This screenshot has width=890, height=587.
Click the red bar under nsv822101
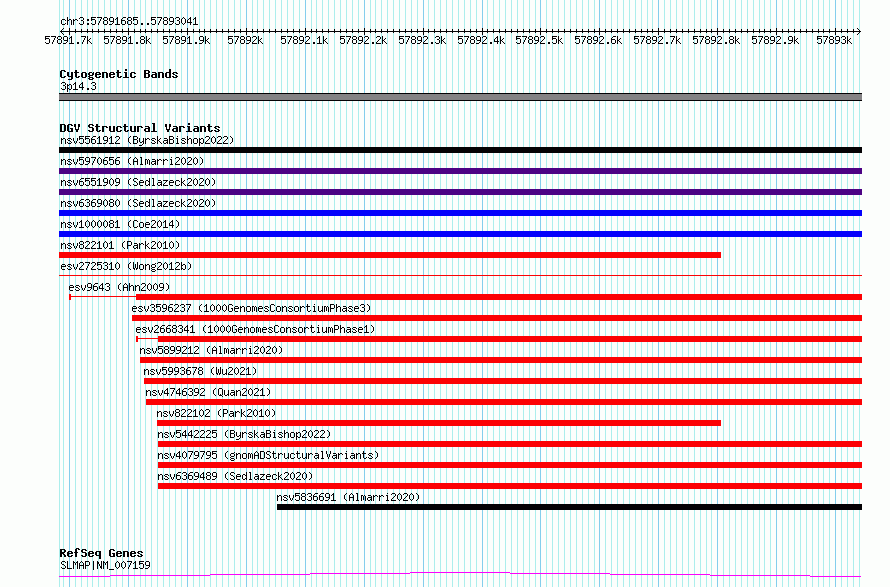pyautogui.click(x=390, y=255)
